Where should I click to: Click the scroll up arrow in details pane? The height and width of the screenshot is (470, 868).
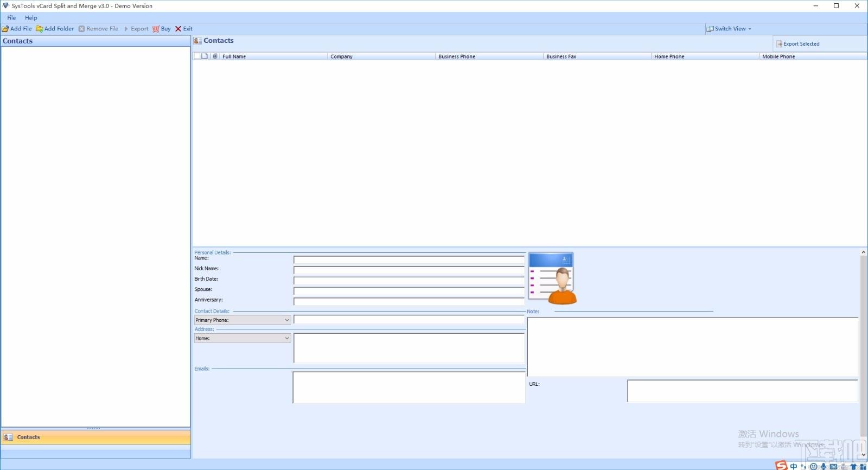[864, 252]
